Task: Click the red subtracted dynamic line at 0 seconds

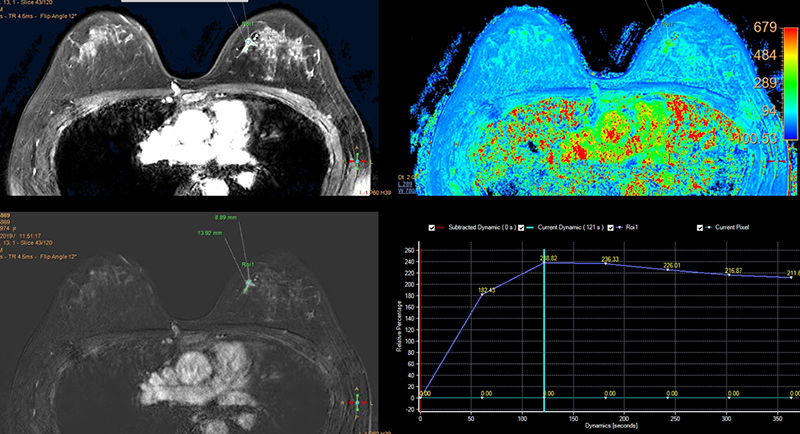Action: tap(422, 320)
